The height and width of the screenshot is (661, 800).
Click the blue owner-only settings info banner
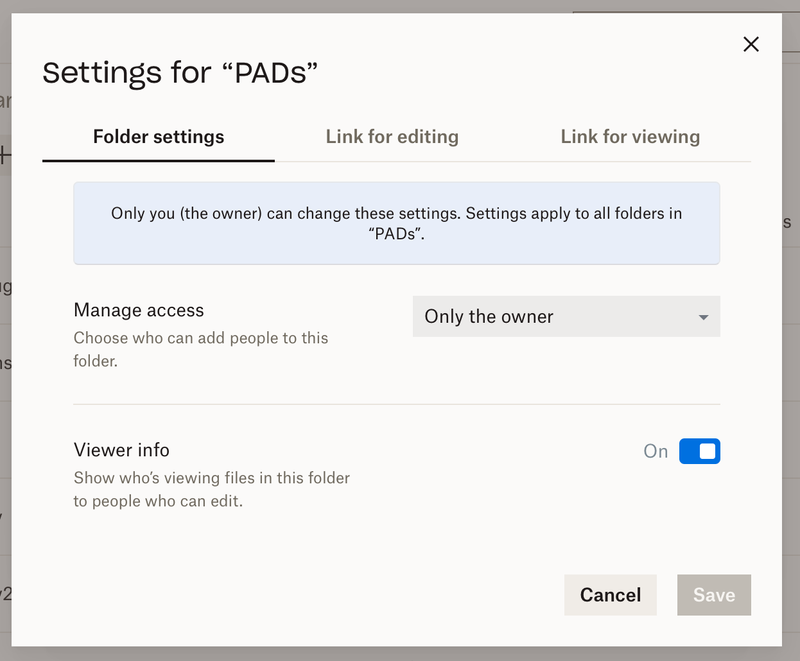point(396,224)
